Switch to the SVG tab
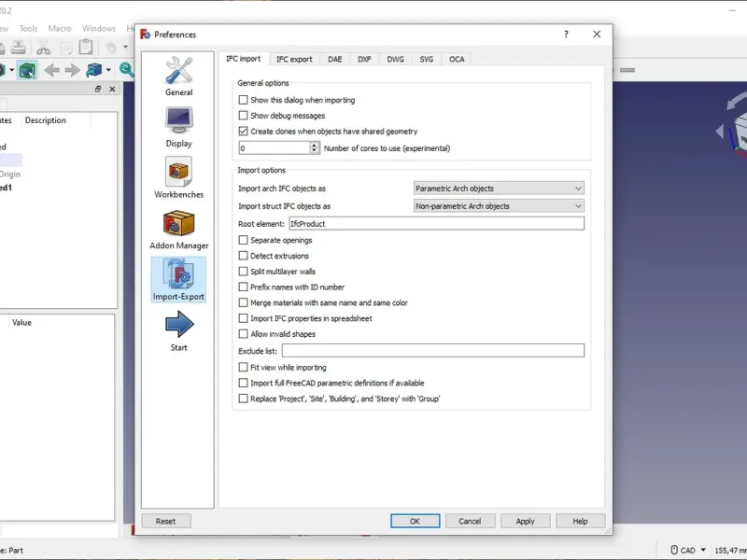The width and height of the screenshot is (747, 560). click(x=427, y=60)
